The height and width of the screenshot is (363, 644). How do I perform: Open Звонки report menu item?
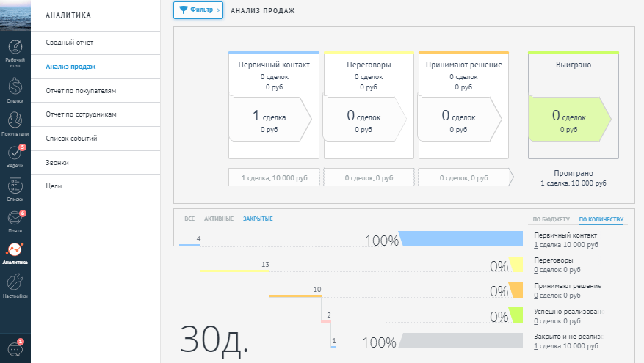(x=57, y=162)
